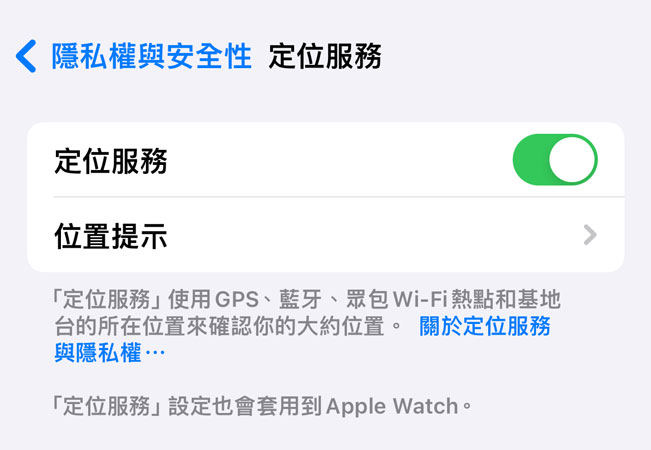651x450 pixels.
Task: Open the 關於定位服務 link
Action: click(485, 326)
